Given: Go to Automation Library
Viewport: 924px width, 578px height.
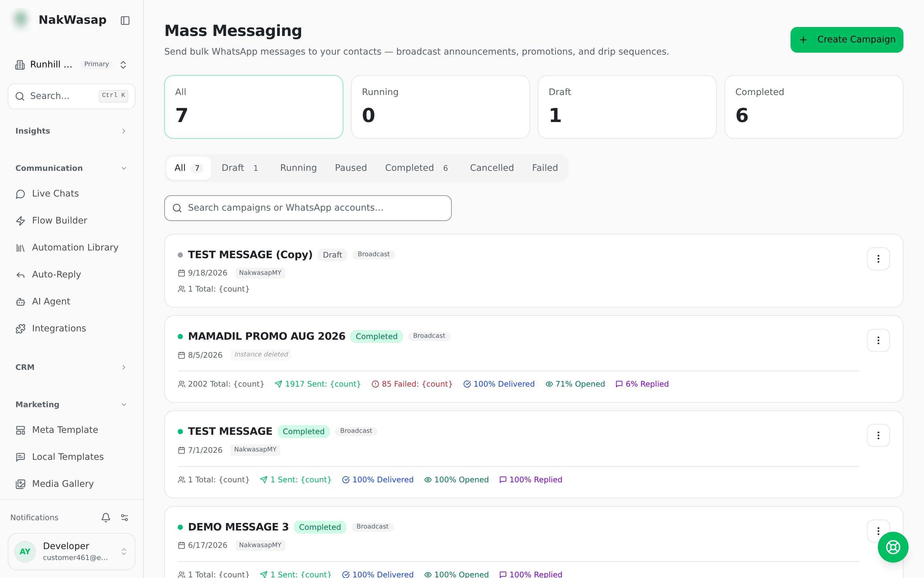Looking at the screenshot, I should 72,248.
